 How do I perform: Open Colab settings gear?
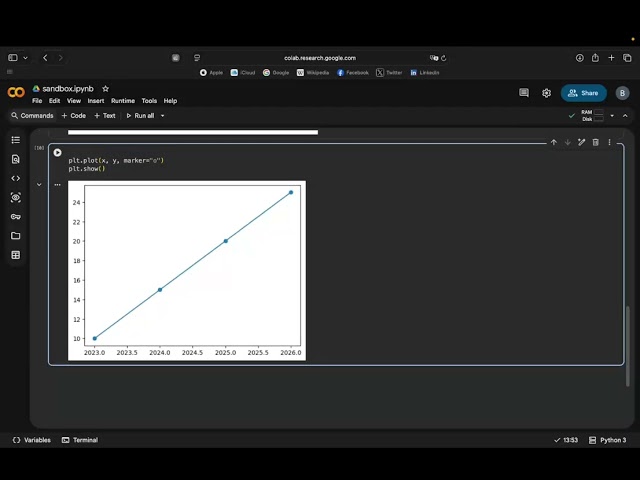point(547,93)
